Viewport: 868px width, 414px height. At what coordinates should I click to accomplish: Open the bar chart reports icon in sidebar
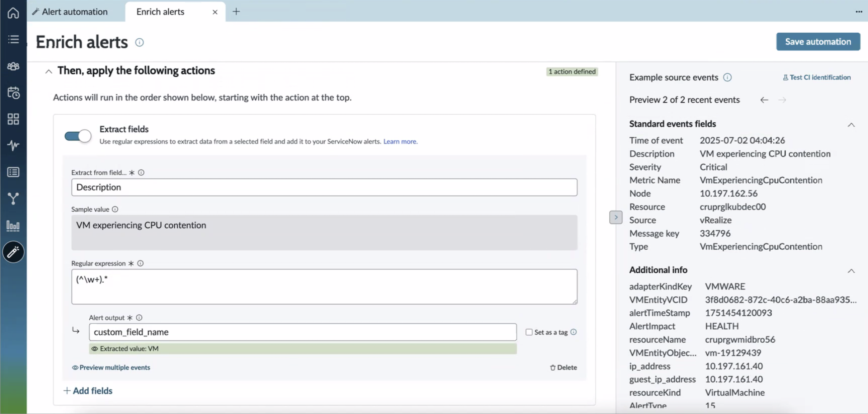point(13,226)
